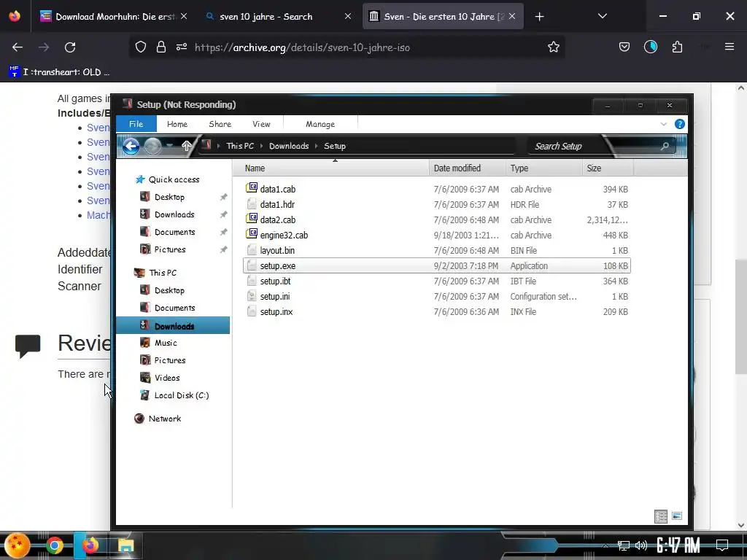
Task: Expand the Explorer ribbon chevron
Action: [664, 124]
